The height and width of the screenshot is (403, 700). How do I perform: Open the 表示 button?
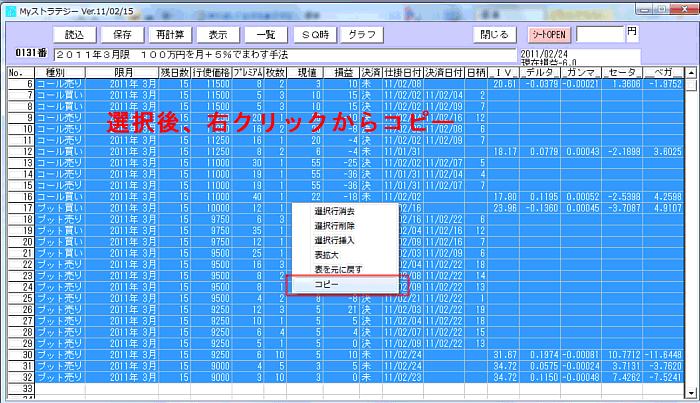coord(218,35)
